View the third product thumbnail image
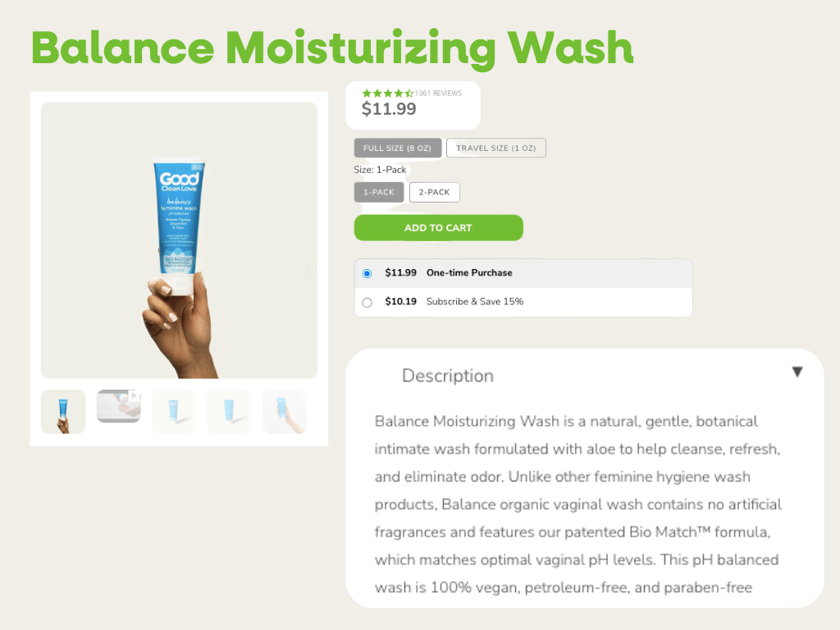 [174, 411]
